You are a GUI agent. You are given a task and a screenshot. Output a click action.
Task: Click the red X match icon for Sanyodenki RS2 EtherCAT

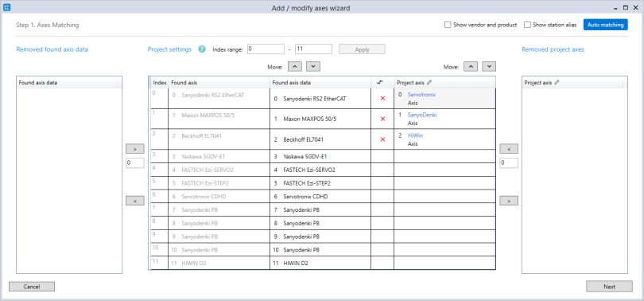point(382,98)
